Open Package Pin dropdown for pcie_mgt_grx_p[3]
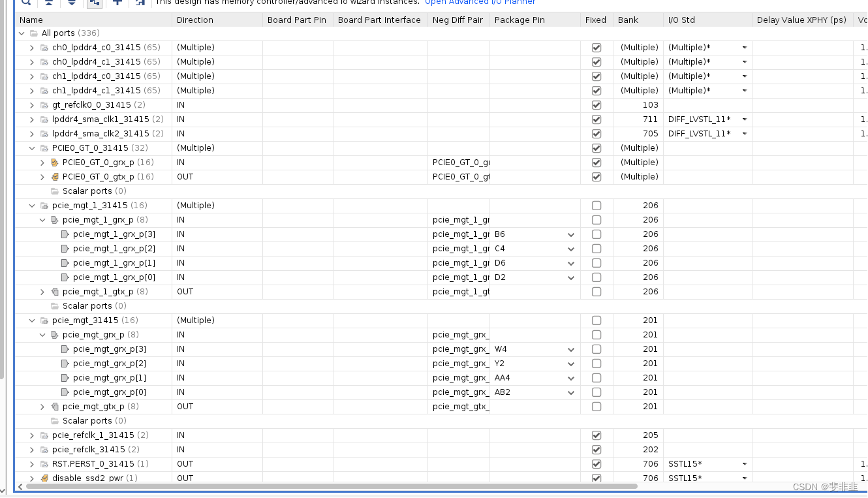Viewport: 868px width, 498px height. [x=571, y=349]
